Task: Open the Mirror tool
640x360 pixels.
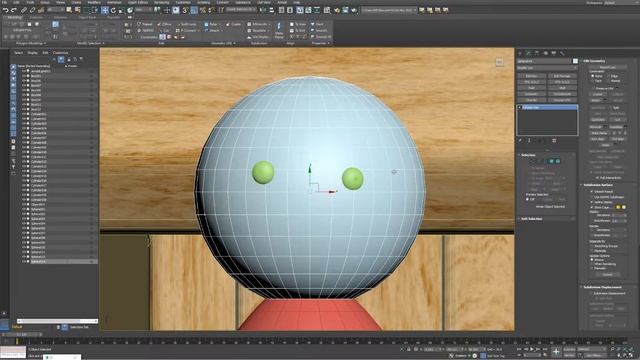Action: [x=263, y=10]
